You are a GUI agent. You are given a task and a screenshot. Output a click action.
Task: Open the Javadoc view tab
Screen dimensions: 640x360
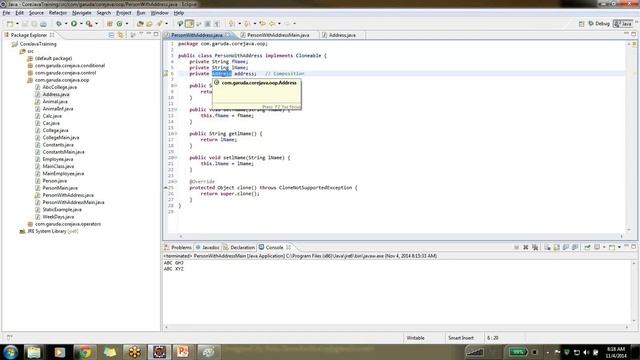[208, 247]
